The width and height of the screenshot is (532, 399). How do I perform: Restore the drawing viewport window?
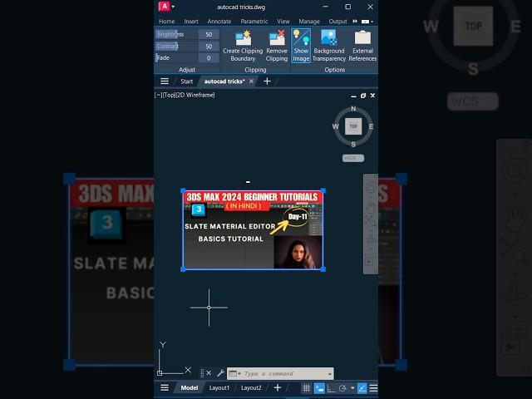coord(363,96)
